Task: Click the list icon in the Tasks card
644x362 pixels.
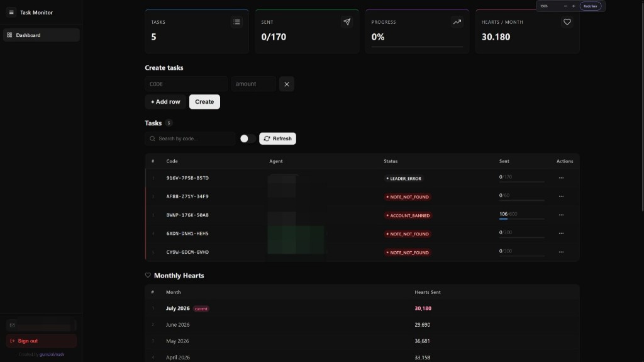Action: (x=236, y=22)
